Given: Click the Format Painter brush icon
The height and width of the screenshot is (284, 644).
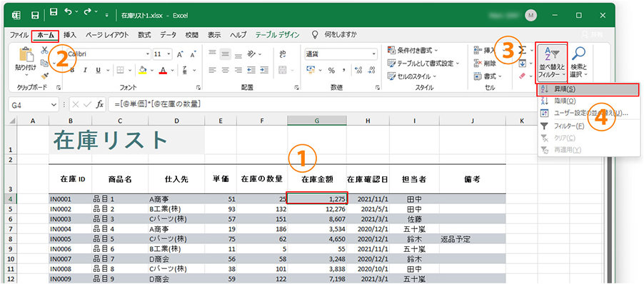Looking at the screenshot, I should [x=45, y=76].
